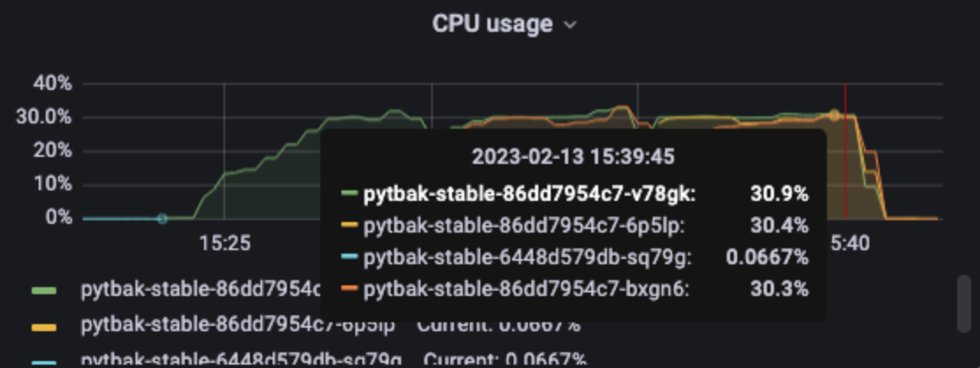
Task: Select pytbak-stable-86dd7954c7-6p5lp legend series label
Action: [x=238, y=326]
